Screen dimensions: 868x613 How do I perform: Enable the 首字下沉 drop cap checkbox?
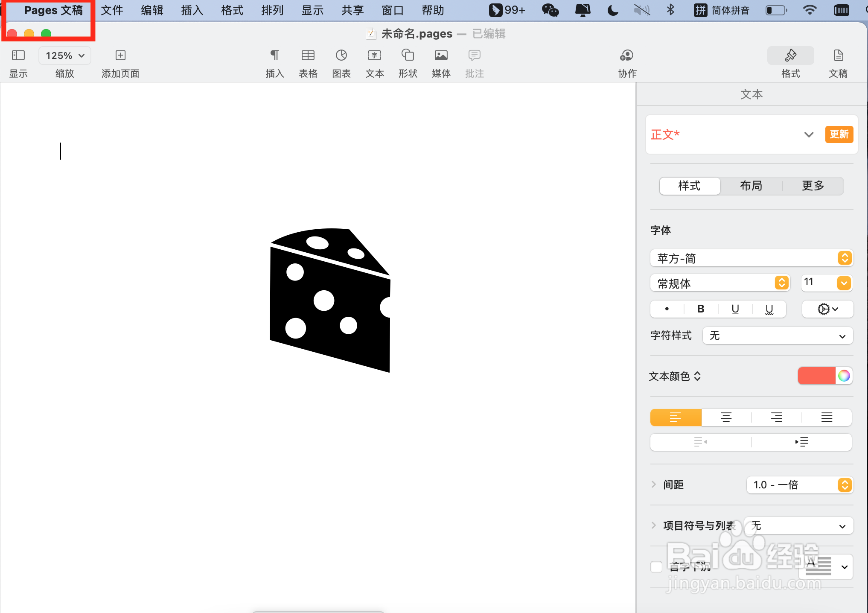656,567
